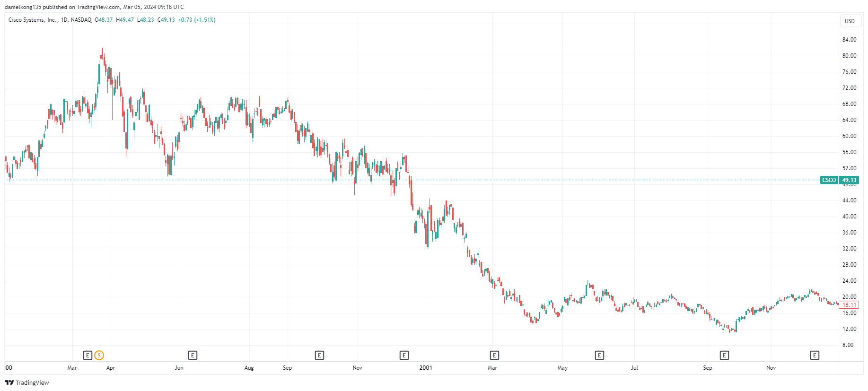Click the Aug label on time axis
Screen dimensions: 868x391
[249, 368]
